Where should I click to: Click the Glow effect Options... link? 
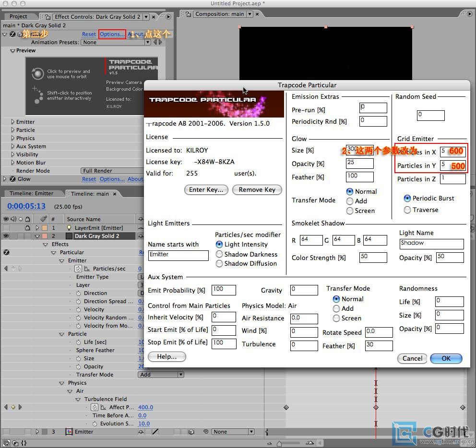pos(112,179)
